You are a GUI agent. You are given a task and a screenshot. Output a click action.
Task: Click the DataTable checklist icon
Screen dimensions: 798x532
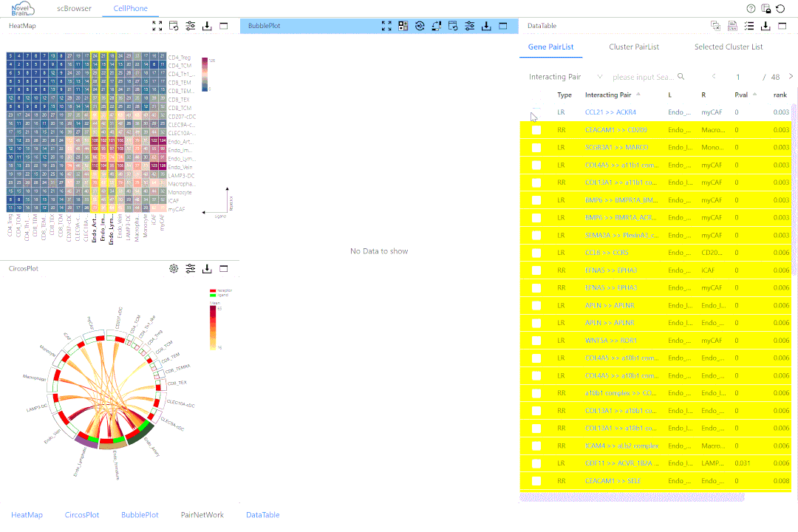click(749, 26)
